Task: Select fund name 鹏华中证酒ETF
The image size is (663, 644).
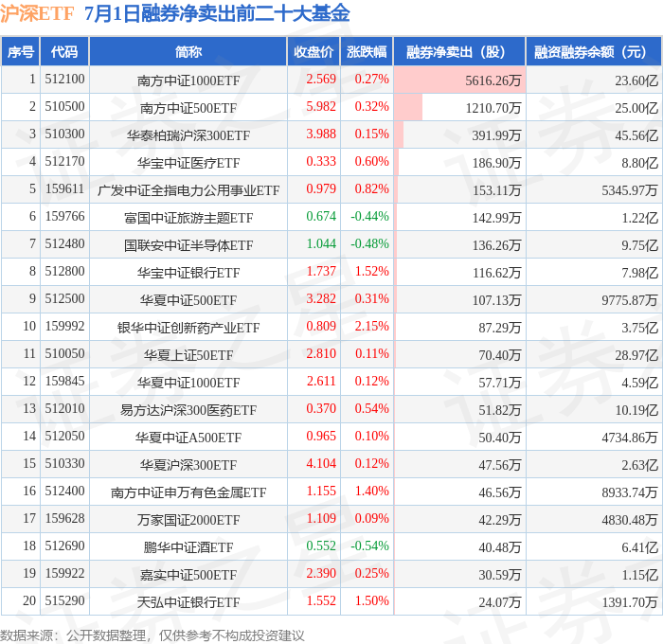Action: pyautogui.click(x=188, y=547)
